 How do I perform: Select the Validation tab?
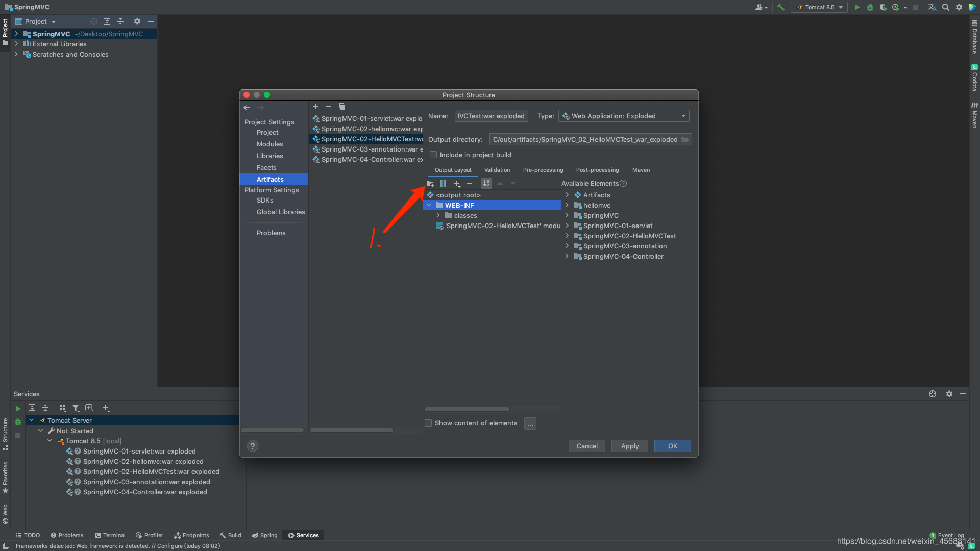(x=497, y=169)
